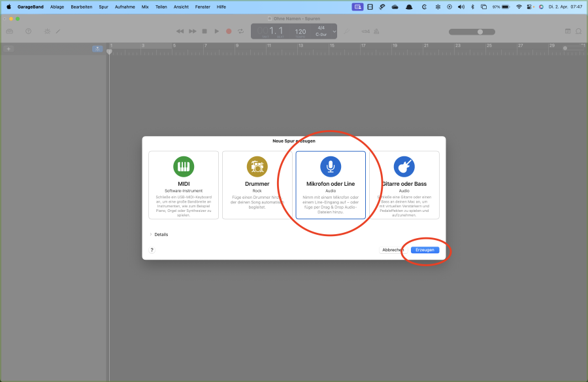Expand the Details disclosure triangle
Viewport: 588px width, 382px height.
(151, 234)
